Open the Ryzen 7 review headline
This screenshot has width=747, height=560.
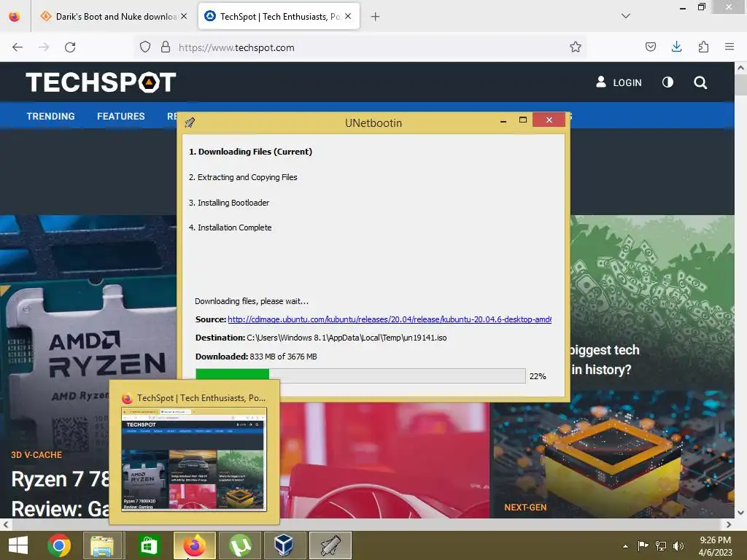click(60, 494)
